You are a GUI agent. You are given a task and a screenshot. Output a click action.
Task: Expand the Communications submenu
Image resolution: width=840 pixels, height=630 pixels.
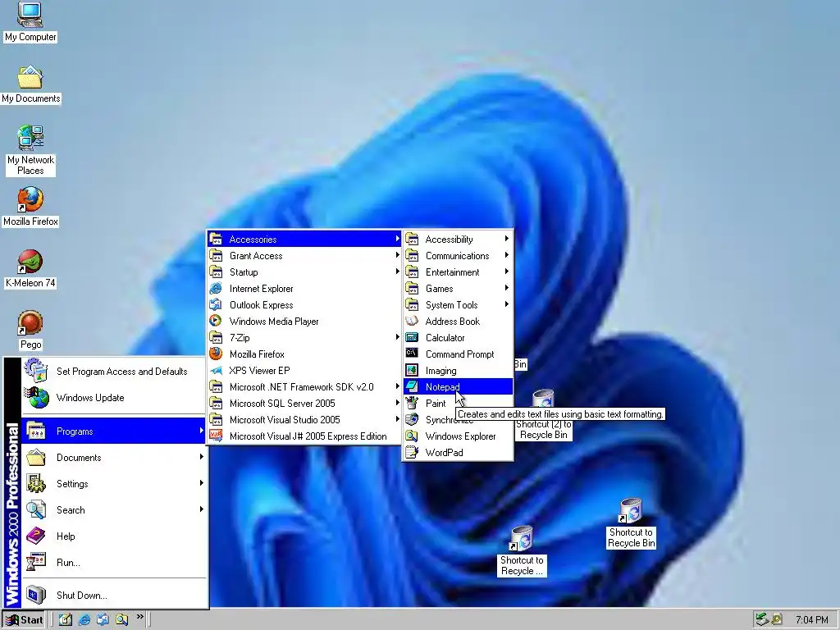click(x=458, y=256)
